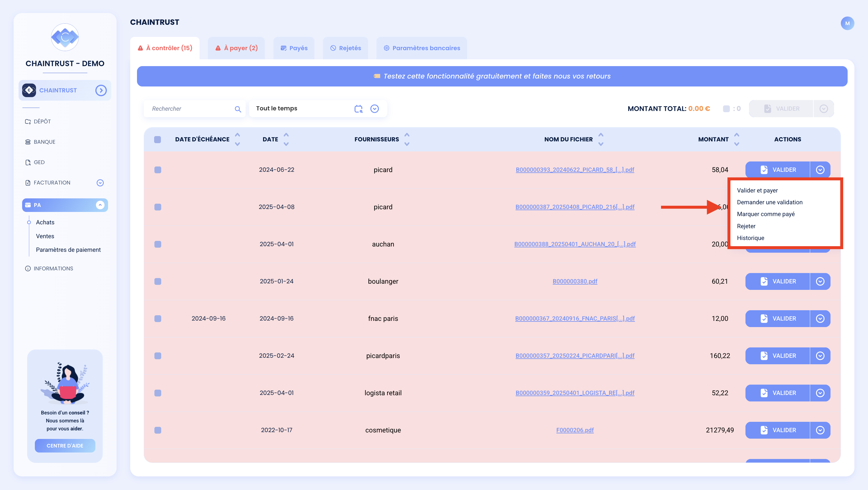Click Valider for boulanger row

[x=778, y=281]
